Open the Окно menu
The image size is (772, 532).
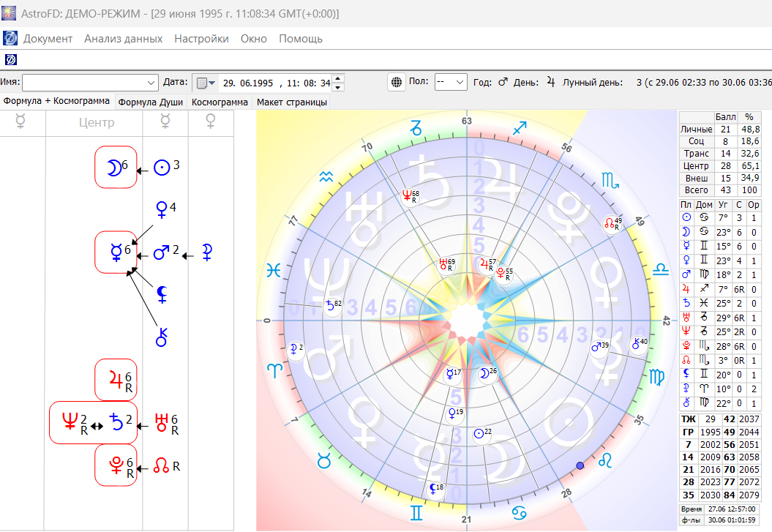click(x=254, y=39)
